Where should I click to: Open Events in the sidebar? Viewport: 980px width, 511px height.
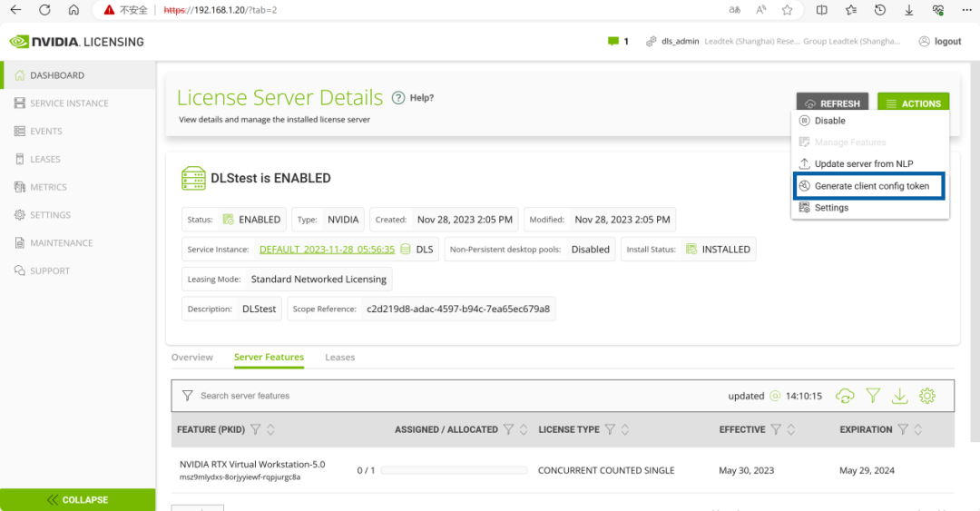(x=77, y=132)
